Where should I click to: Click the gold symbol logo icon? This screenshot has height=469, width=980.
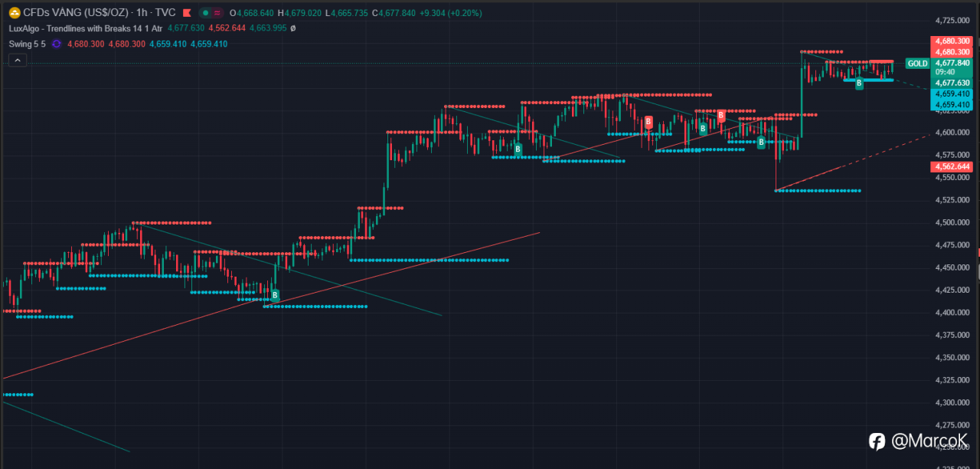pos(14,13)
